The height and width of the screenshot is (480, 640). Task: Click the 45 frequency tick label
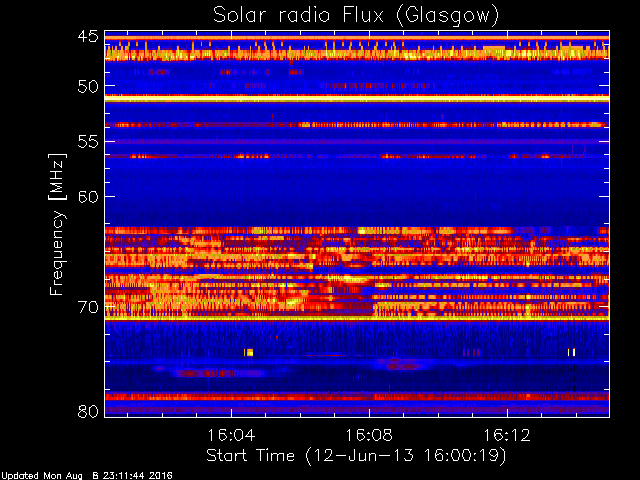[88, 37]
